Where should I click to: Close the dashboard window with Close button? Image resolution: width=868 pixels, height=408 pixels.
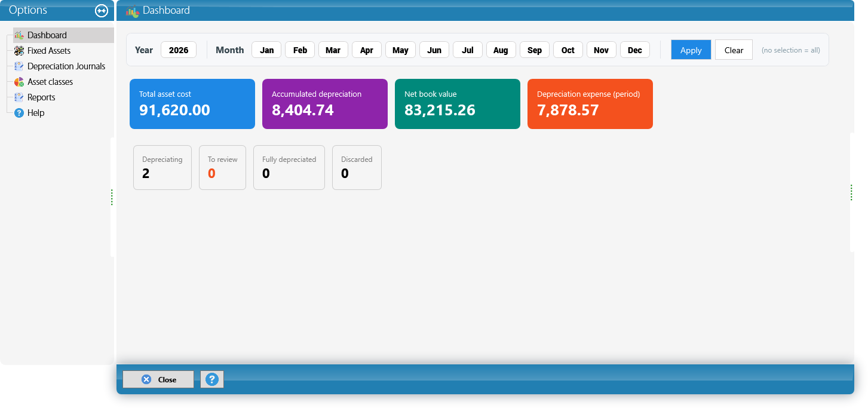point(158,379)
